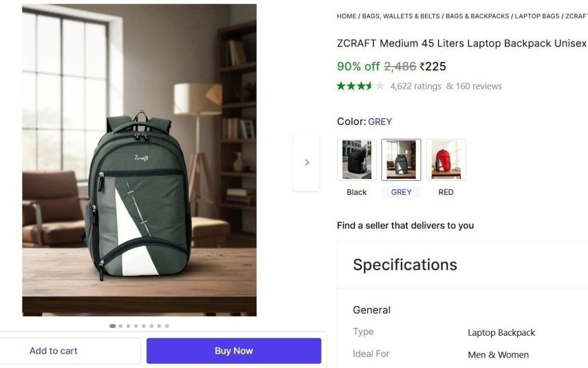Select the Black color thumbnail
588x368 pixels.
click(x=356, y=159)
